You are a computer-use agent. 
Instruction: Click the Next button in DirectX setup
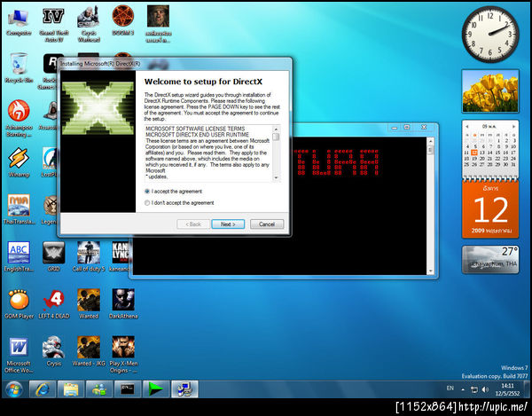click(x=228, y=224)
